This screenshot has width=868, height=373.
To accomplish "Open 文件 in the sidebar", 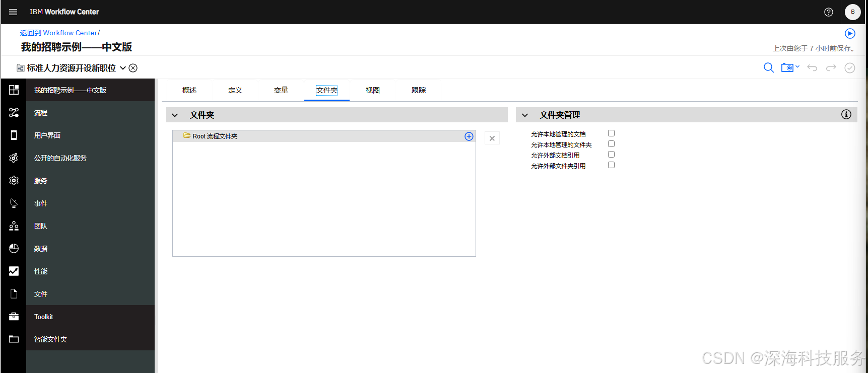I will pos(91,294).
